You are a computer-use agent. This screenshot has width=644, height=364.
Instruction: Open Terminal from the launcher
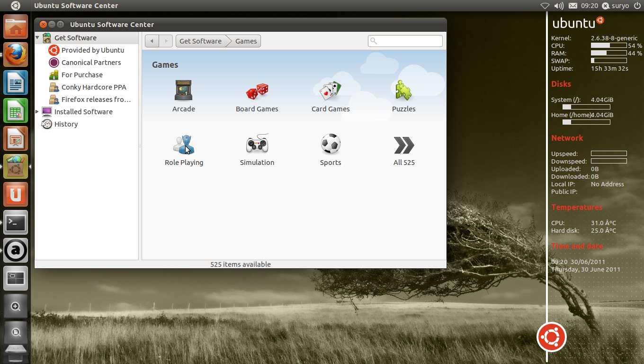(16, 222)
